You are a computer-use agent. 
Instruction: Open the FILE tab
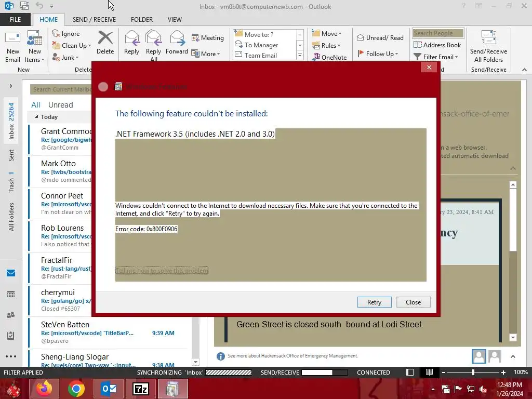(x=15, y=19)
